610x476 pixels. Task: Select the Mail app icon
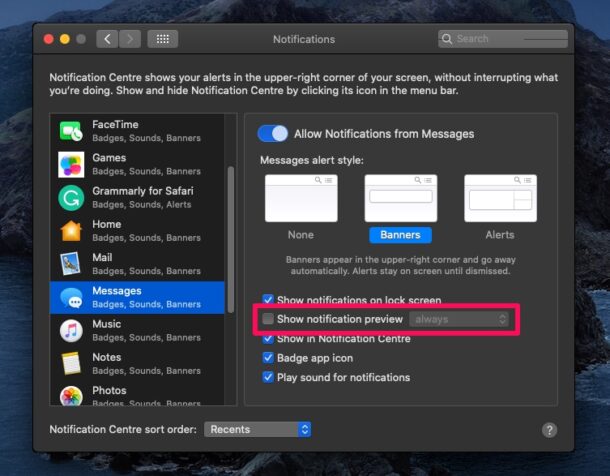71,264
